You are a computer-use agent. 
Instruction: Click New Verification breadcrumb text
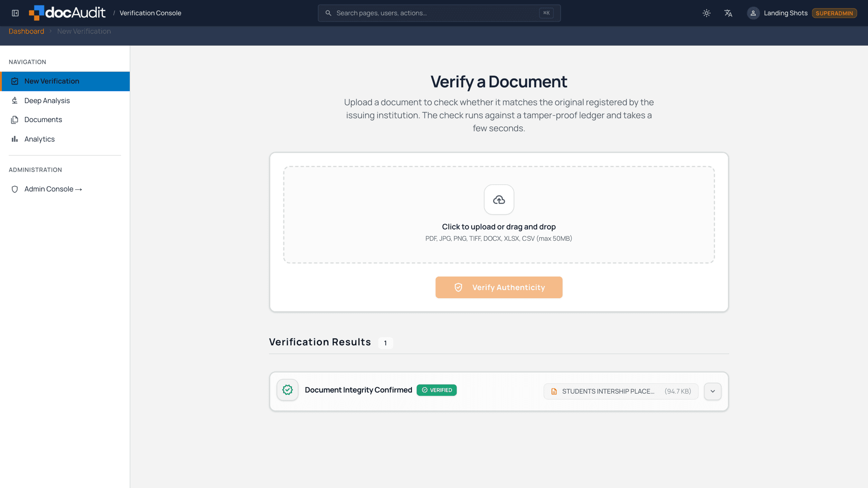click(84, 31)
